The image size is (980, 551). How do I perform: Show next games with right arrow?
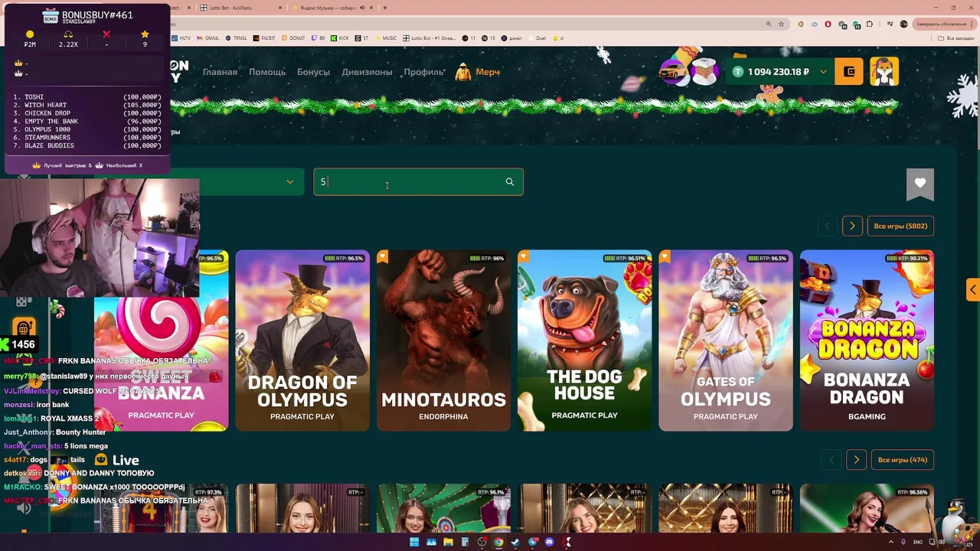point(852,226)
